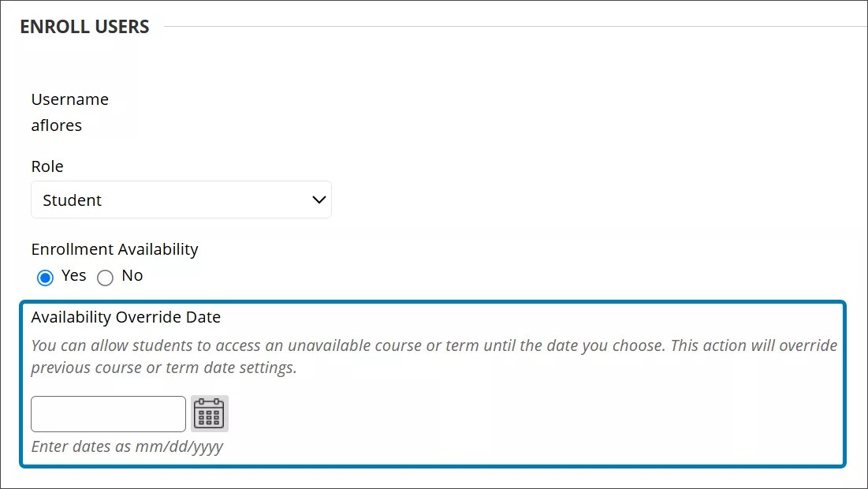Image resolution: width=868 pixels, height=489 pixels.
Task: Open the calendar widget for Availability Override Date
Action: (209, 413)
